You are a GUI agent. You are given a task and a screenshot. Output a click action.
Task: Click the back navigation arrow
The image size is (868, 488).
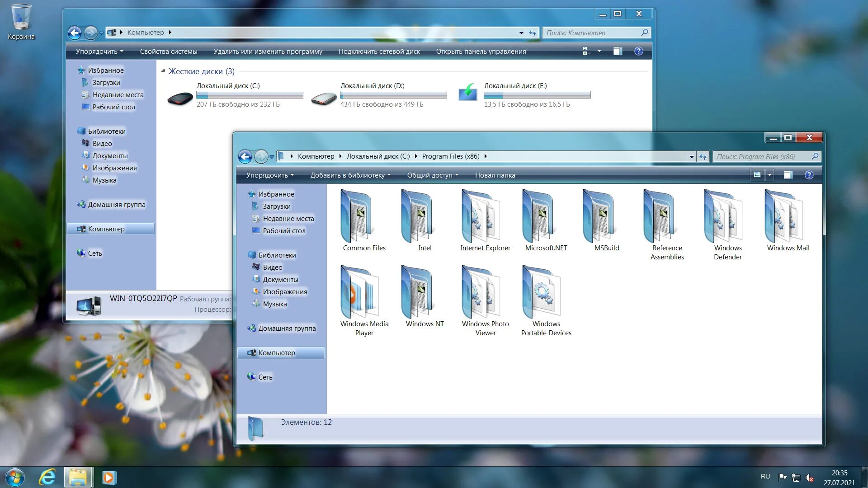pos(245,156)
